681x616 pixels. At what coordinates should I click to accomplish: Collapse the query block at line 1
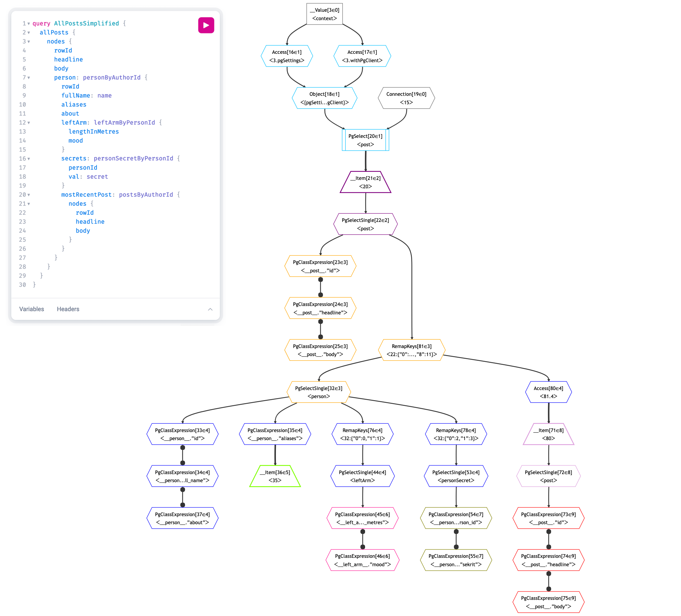coord(29,24)
